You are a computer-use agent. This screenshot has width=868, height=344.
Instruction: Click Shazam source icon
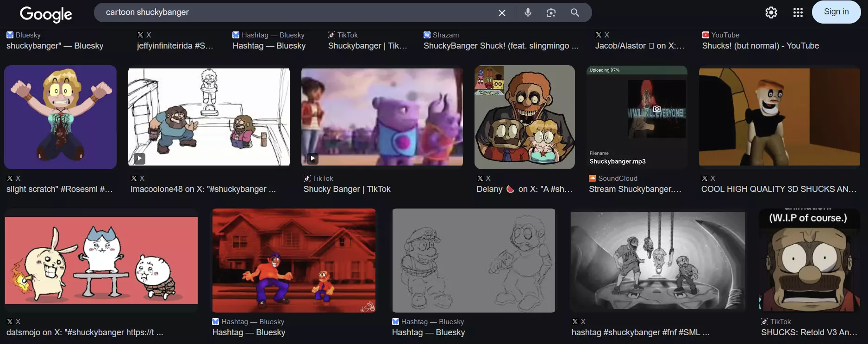point(427,35)
